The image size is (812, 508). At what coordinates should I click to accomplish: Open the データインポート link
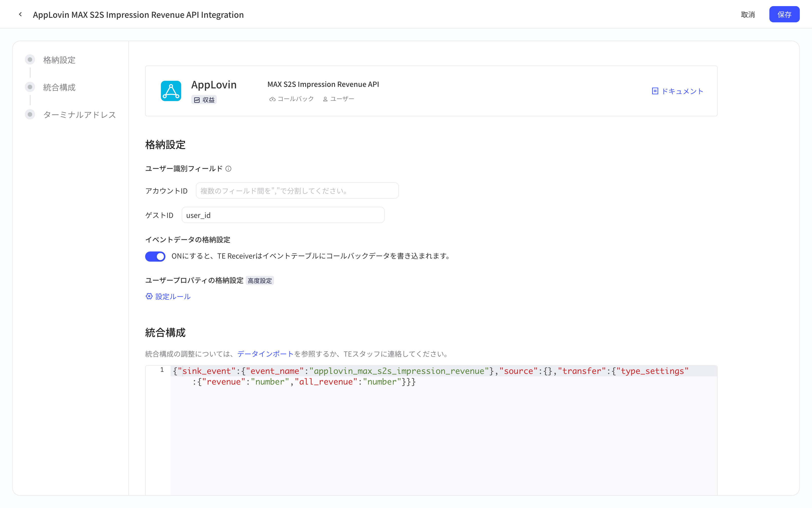pos(265,354)
